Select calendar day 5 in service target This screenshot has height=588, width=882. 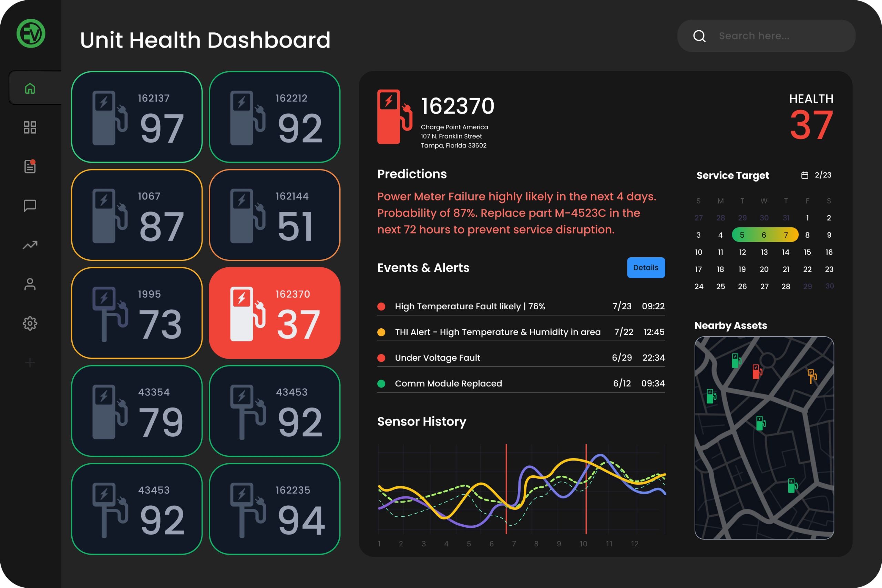[x=742, y=235]
